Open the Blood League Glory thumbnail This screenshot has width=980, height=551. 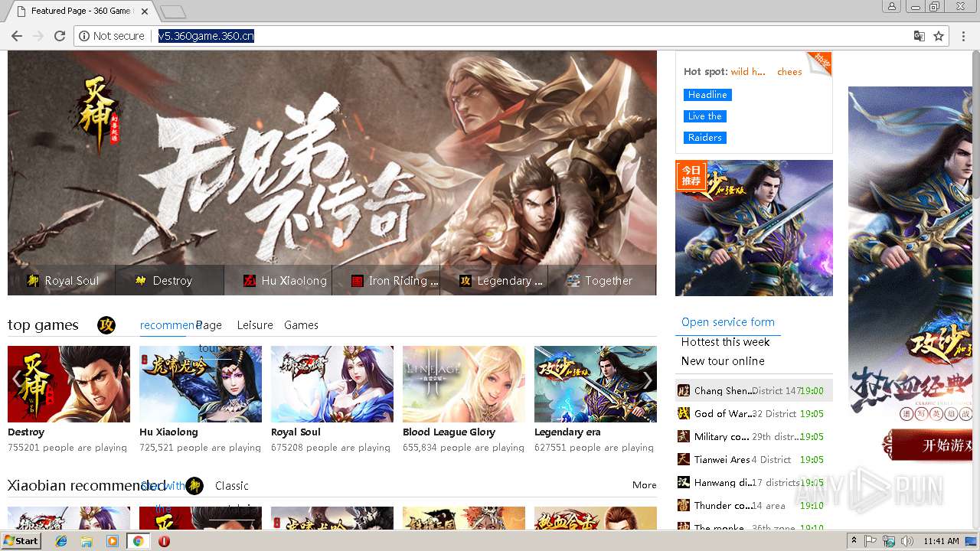(464, 384)
